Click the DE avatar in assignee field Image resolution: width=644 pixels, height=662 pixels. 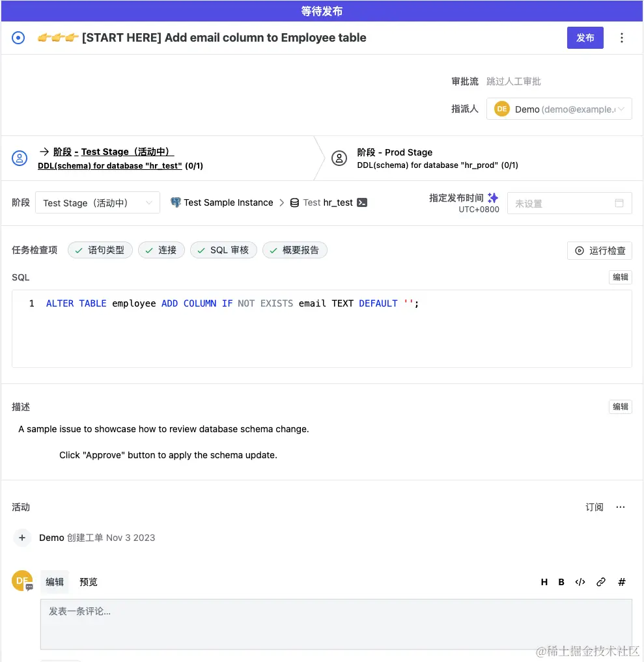501,109
